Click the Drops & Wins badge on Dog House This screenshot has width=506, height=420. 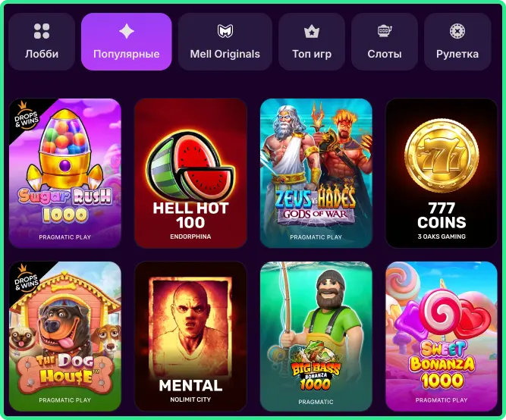27,279
